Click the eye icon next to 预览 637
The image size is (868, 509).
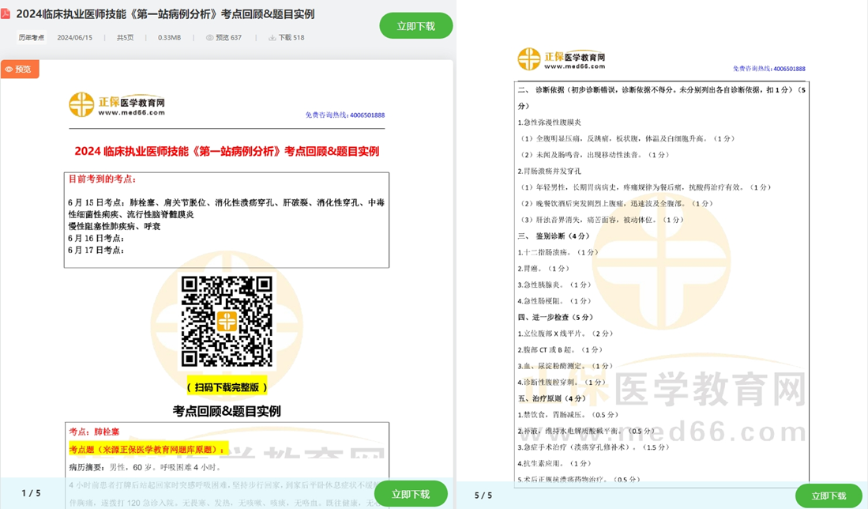coord(210,38)
